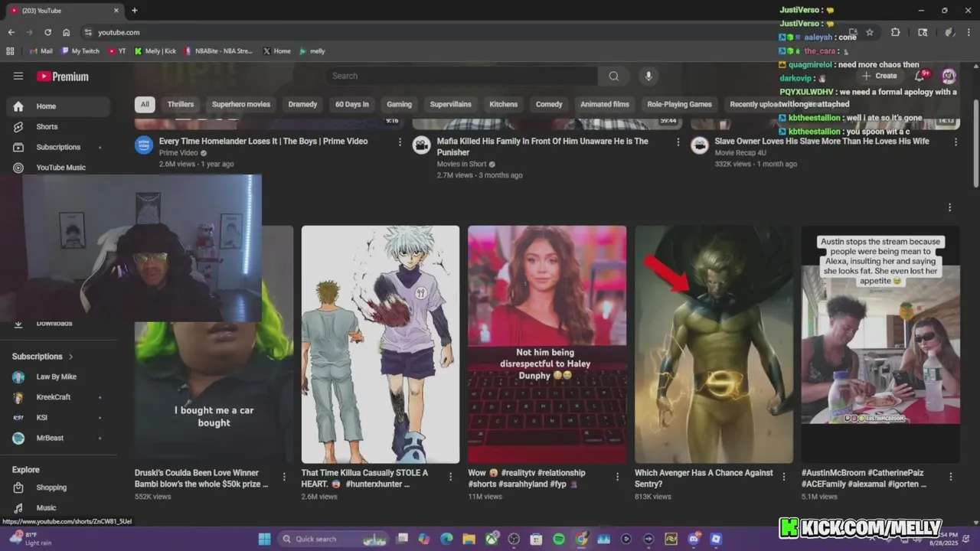980x551 pixels.
Task: Open the Chrome apps grid icon
Action: coord(10,51)
